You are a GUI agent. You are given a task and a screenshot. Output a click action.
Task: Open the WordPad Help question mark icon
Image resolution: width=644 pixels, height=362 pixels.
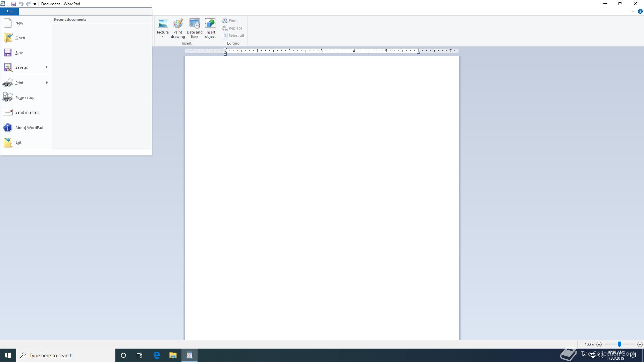pyautogui.click(x=640, y=11)
